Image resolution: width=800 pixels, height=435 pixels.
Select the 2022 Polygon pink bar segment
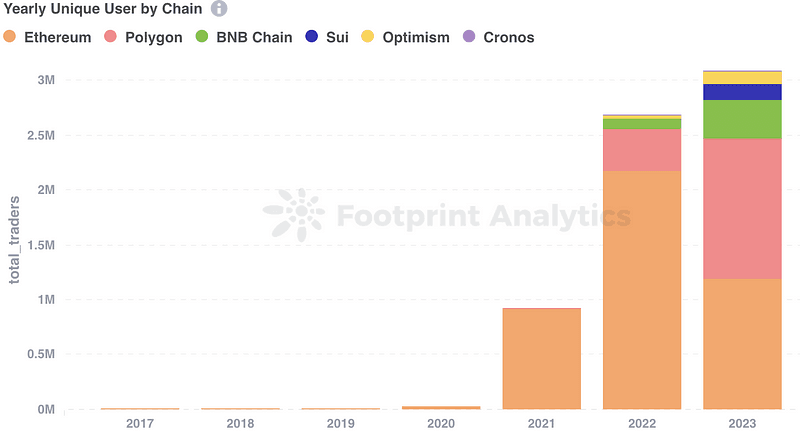pyautogui.click(x=642, y=150)
